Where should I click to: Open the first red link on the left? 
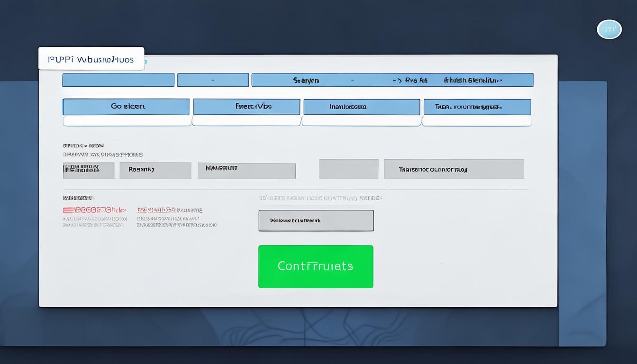[x=94, y=210]
